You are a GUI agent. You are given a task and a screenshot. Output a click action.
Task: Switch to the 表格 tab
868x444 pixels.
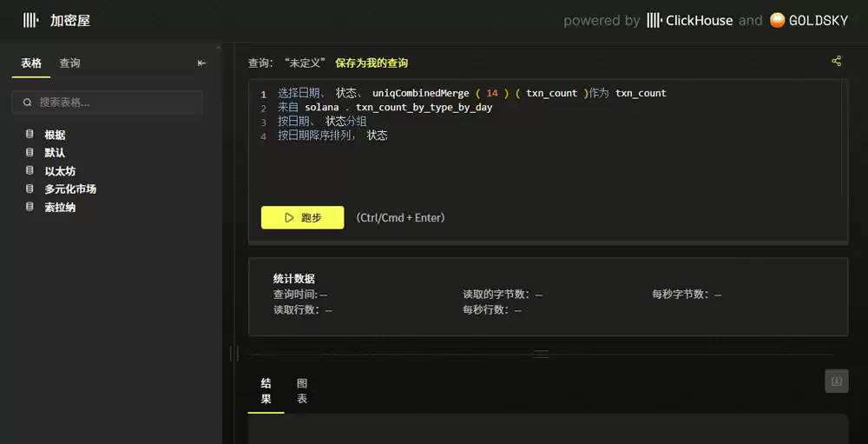tap(31, 63)
